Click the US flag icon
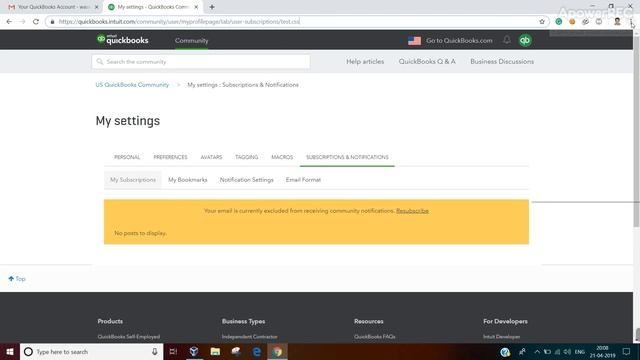Image resolution: width=640 pixels, height=360 pixels. point(414,40)
